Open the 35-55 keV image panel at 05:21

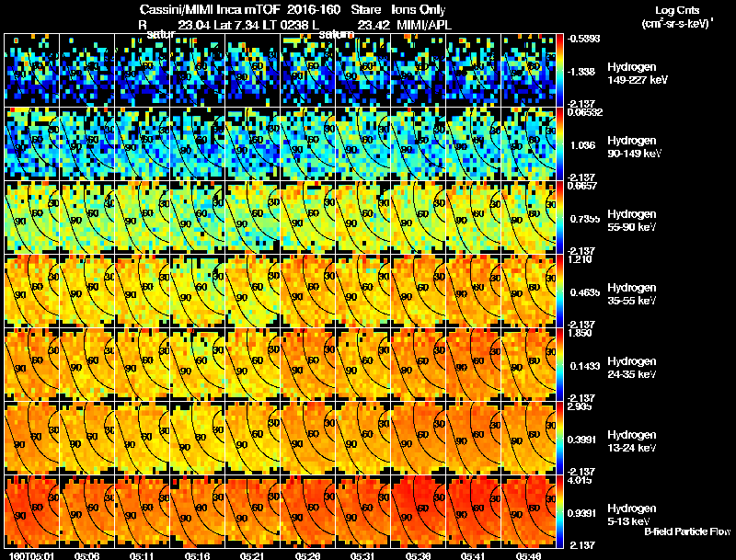pos(252,291)
